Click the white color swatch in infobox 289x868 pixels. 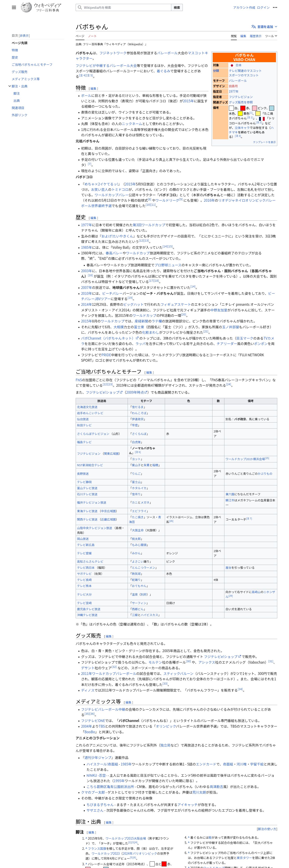click(x=231, y=108)
